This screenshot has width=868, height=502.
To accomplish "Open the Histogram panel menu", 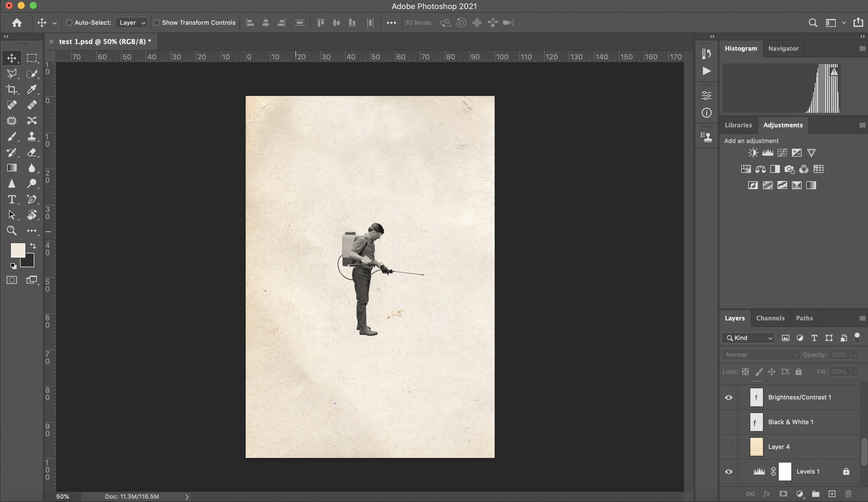I will (862, 49).
